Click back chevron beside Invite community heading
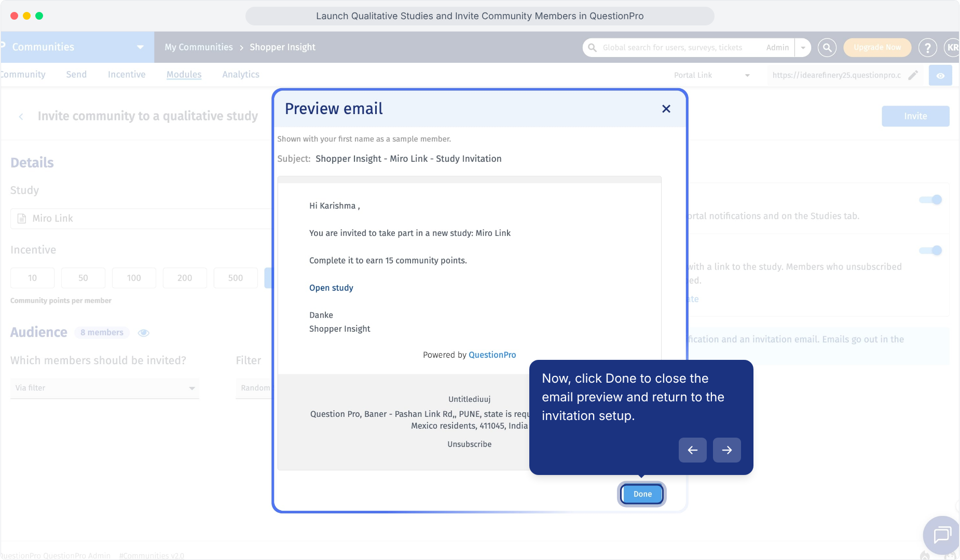The width and height of the screenshot is (960, 560). 21,117
